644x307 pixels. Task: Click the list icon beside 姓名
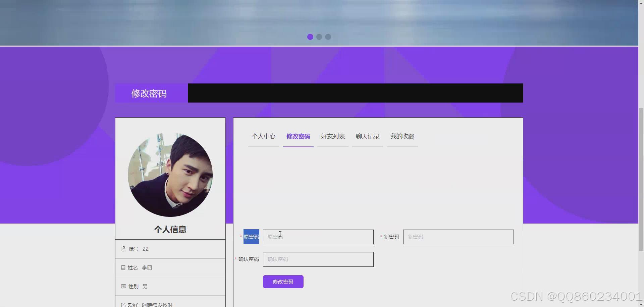123,267
